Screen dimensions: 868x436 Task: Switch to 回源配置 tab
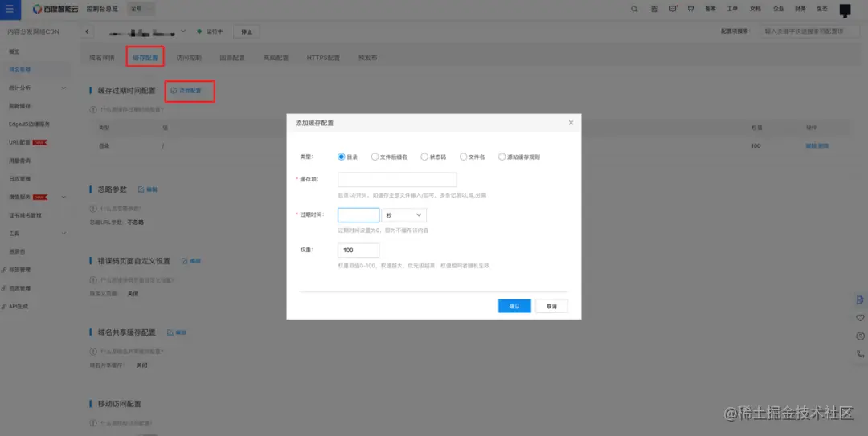click(x=232, y=58)
